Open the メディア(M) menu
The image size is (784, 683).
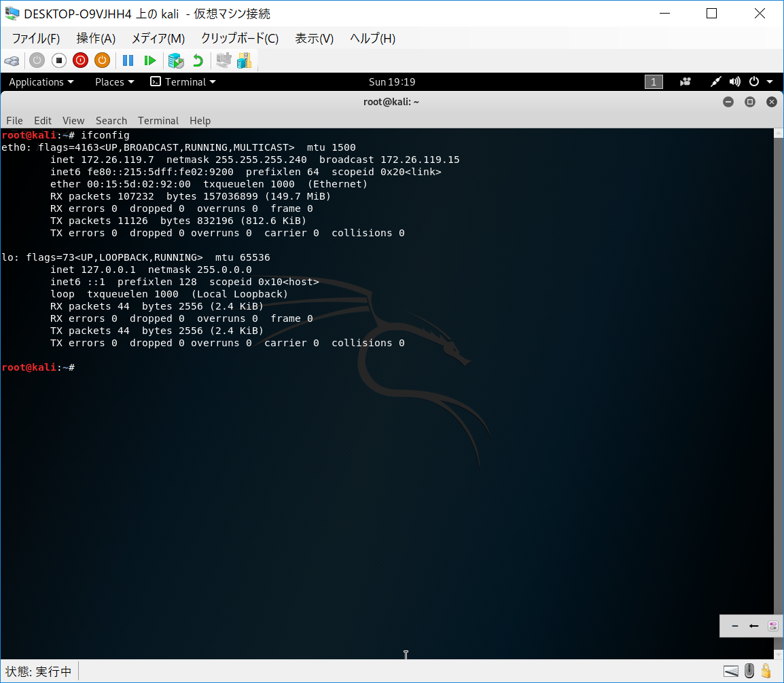(x=158, y=39)
